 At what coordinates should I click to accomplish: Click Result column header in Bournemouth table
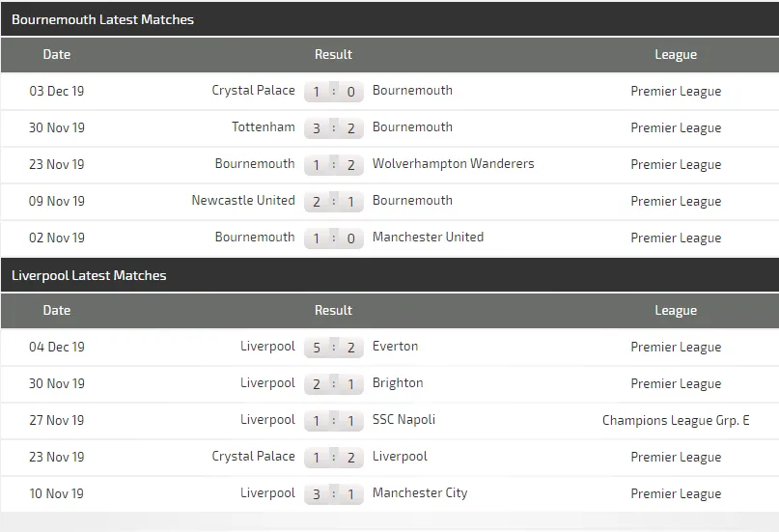click(x=333, y=54)
